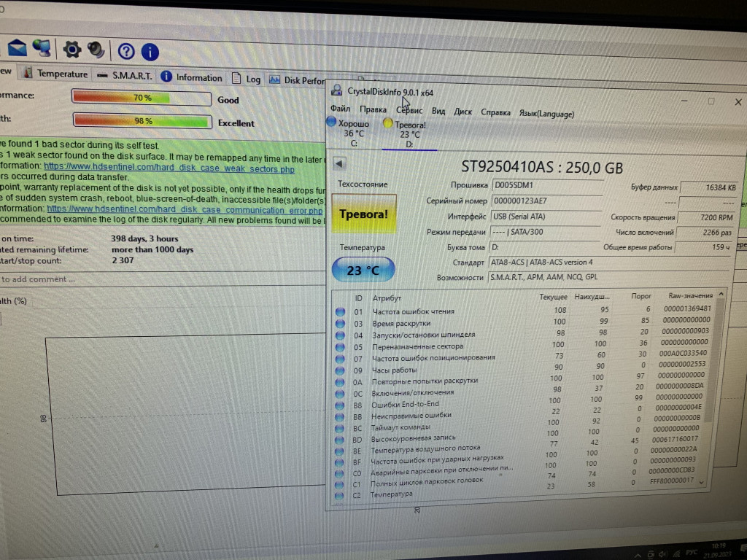Image resolution: width=747 pixels, height=560 pixels.
Task: Select attribute row 07 Частота ошибок позиционирования
Action: 521,356
